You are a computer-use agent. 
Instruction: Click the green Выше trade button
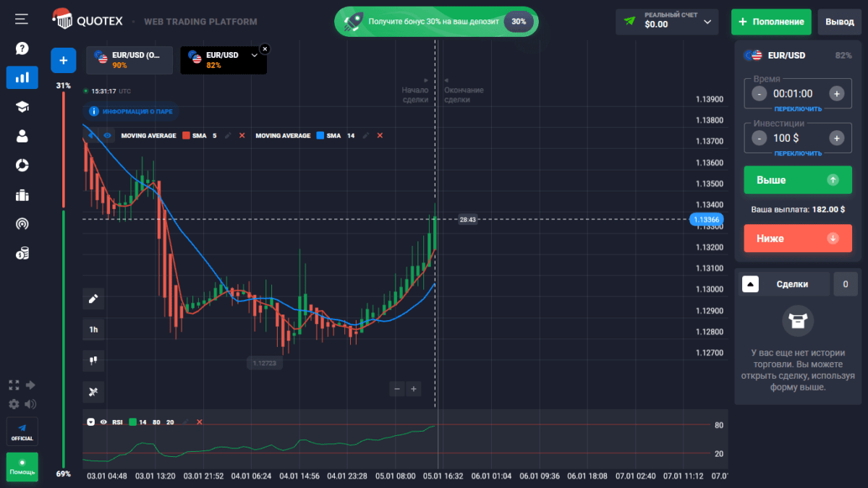point(797,180)
